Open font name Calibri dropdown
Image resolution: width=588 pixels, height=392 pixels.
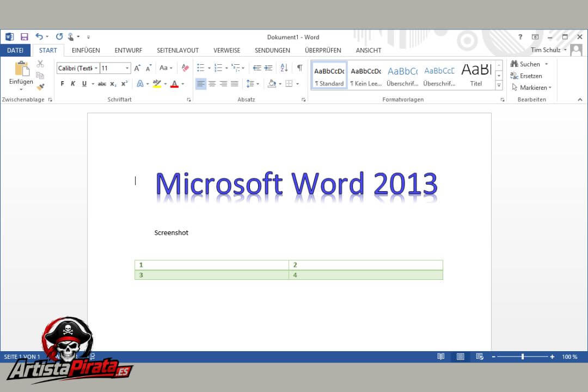coord(96,68)
